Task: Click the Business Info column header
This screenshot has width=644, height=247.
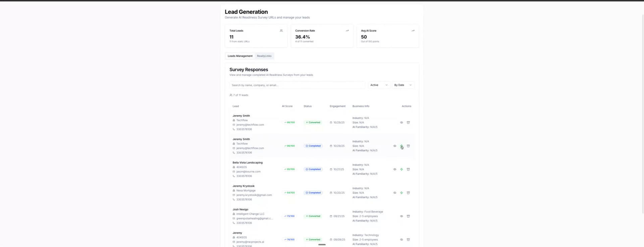Action: pos(361,106)
